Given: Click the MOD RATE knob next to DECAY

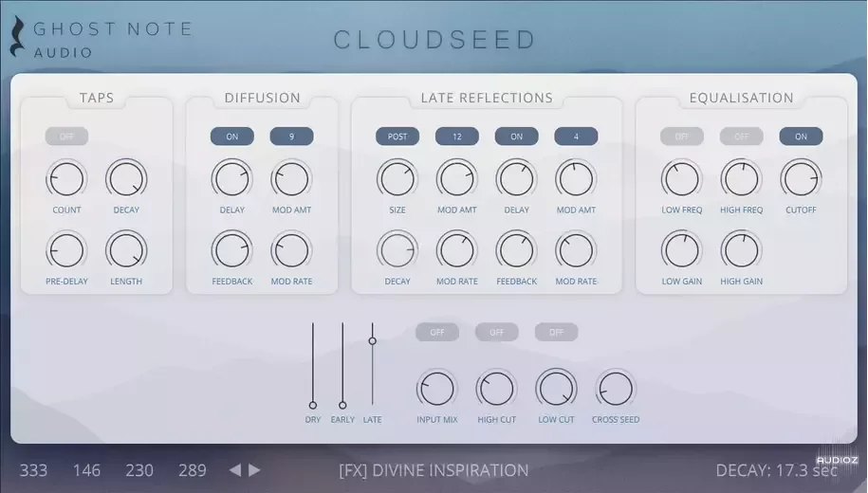Looking at the screenshot, I should 457,250.
